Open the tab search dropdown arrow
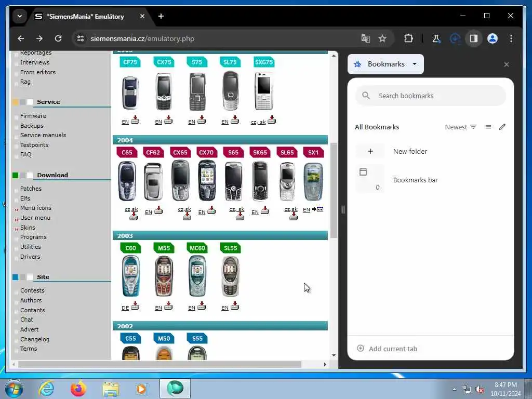Image resolution: width=532 pixels, height=399 pixels. [20, 16]
